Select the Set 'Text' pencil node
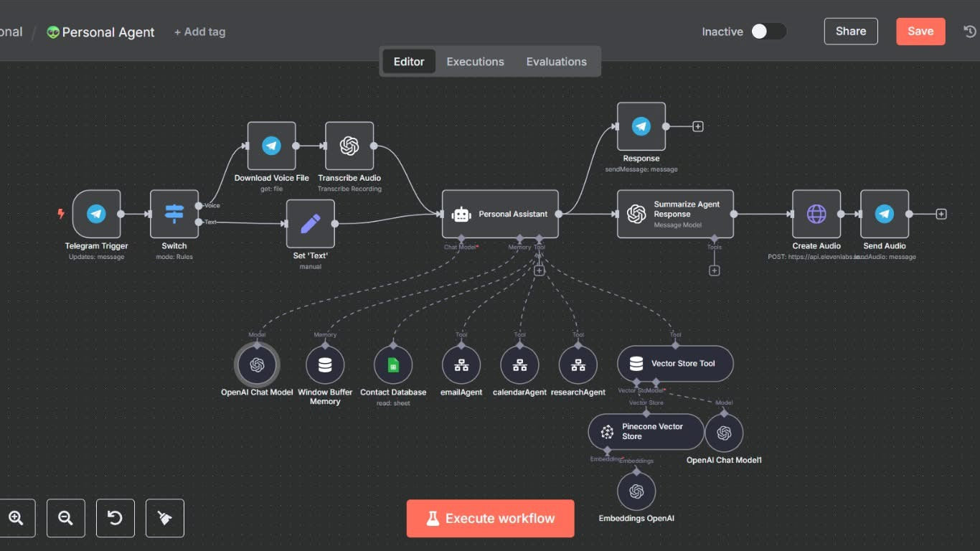The image size is (980, 551). coord(311,223)
